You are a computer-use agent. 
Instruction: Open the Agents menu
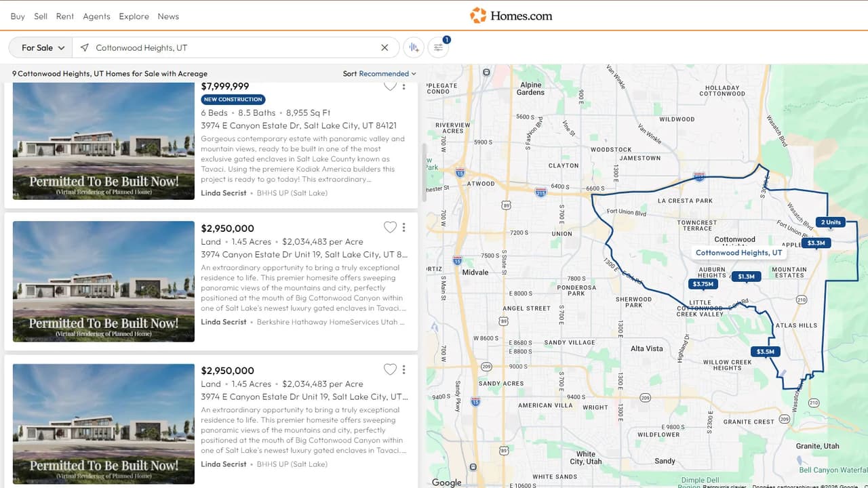[x=96, y=16]
